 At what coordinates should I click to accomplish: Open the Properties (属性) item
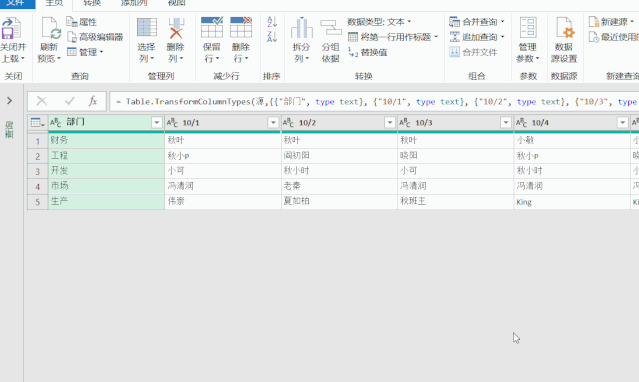point(82,22)
